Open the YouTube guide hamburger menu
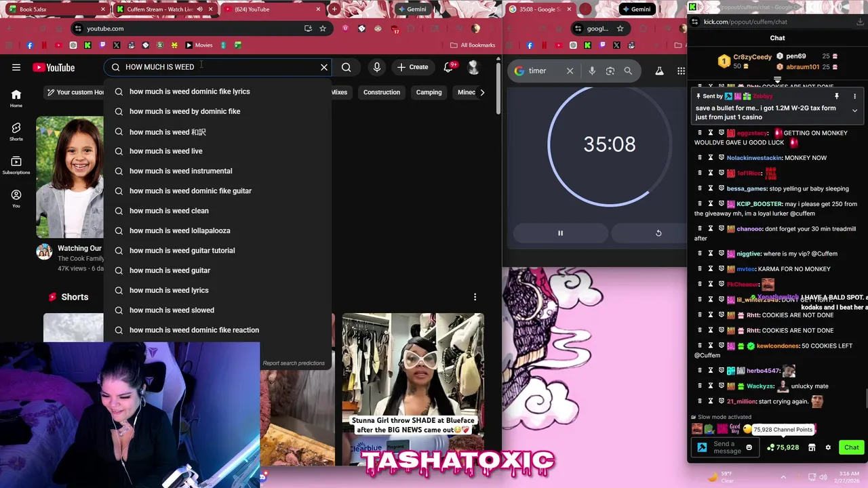The height and width of the screenshot is (488, 868). (x=16, y=67)
